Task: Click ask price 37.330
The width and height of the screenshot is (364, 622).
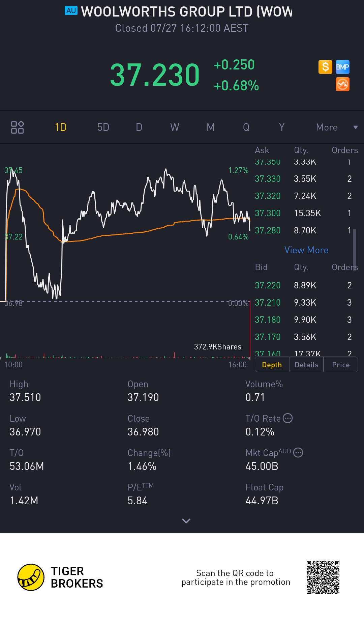Action: [268, 179]
